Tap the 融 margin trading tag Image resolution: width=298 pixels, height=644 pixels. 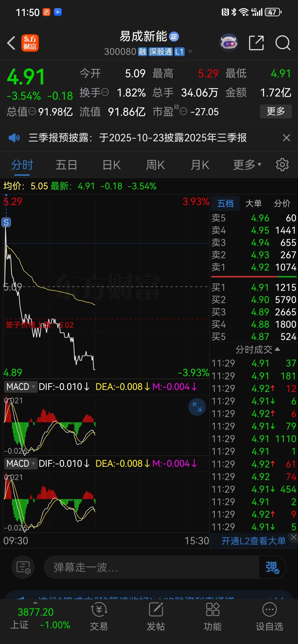pyautogui.click(x=142, y=52)
